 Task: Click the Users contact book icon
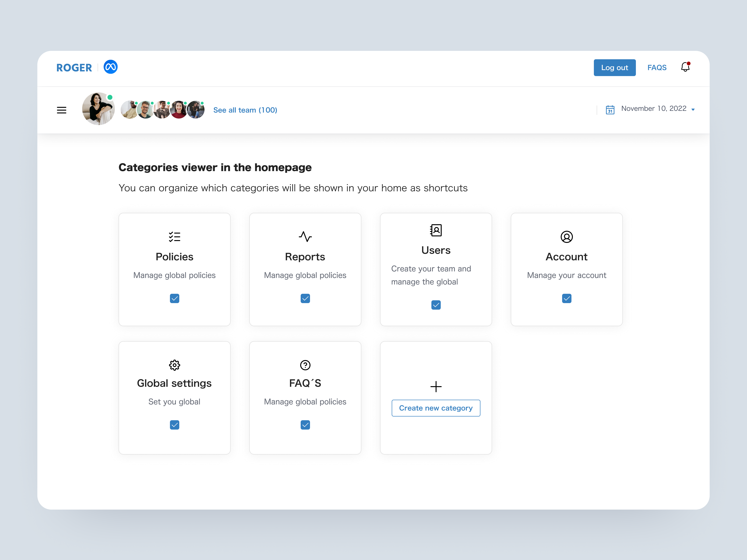[436, 230]
